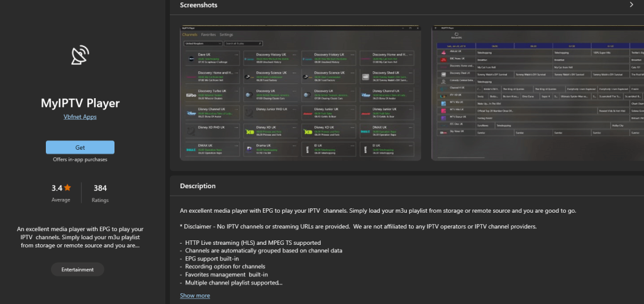Expand description with Show more

[195, 295]
